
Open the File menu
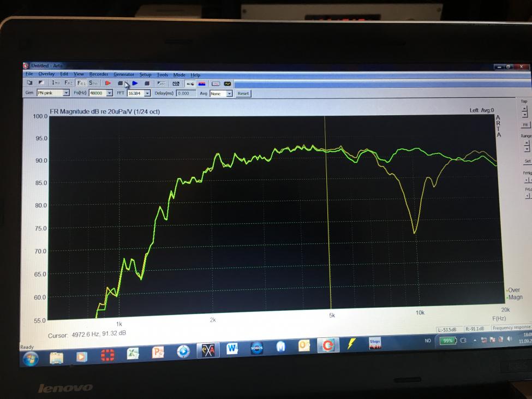pos(29,74)
